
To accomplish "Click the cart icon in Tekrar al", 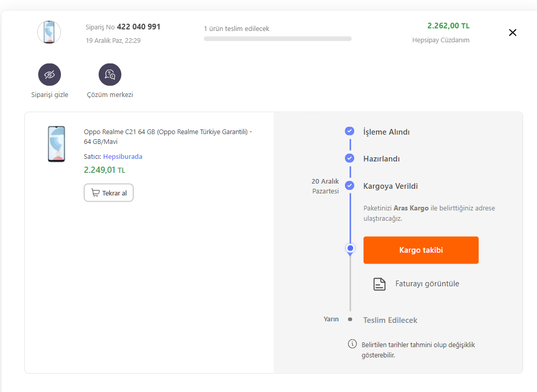I will click(96, 193).
